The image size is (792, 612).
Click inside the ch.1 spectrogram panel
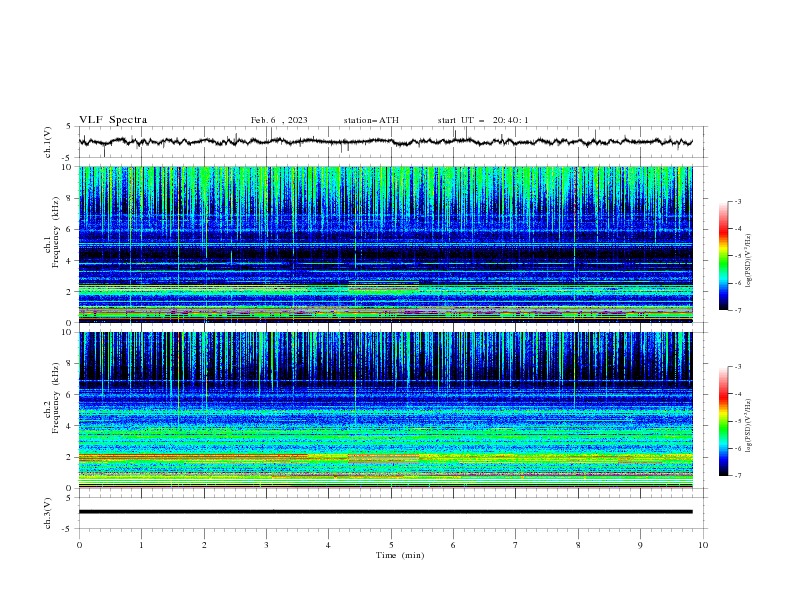click(385, 244)
